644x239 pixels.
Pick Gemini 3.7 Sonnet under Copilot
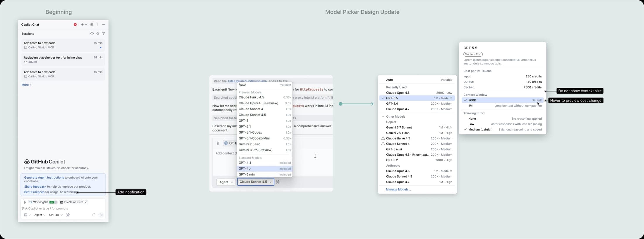(x=417, y=128)
